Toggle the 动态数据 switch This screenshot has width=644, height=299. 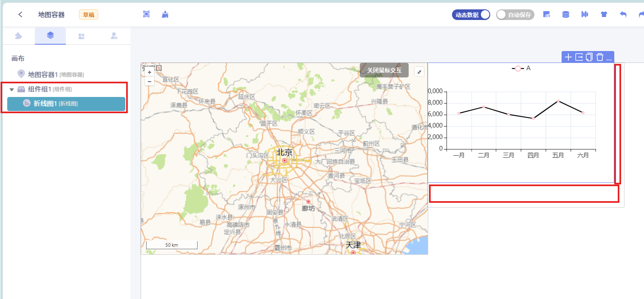[471, 14]
